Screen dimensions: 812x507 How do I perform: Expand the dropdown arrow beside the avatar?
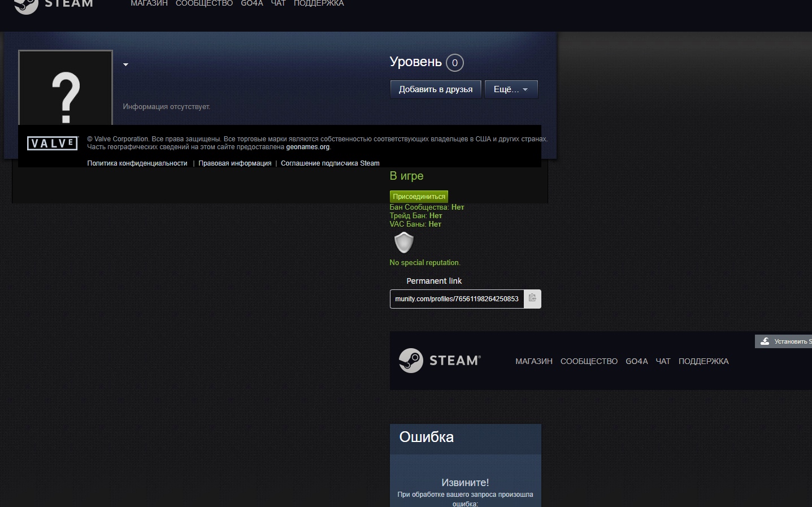126,64
